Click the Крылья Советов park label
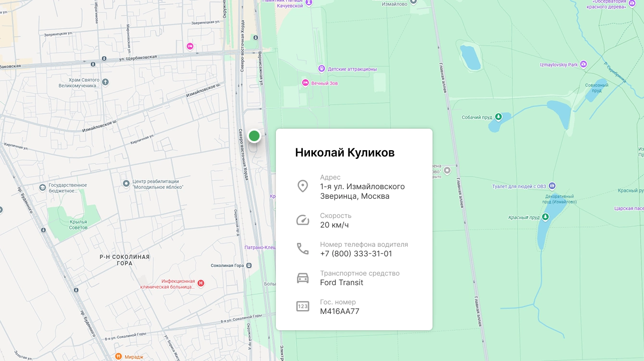The image size is (644, 361). click(x=78, y=225)
